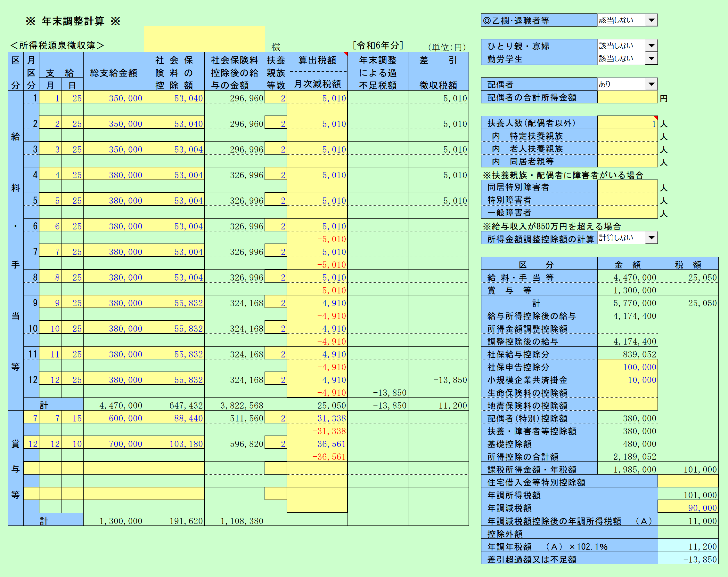This screenshot has width=728, height=577.
Task: Select July bonus 支給日 cell 15
Action: (72, 417)
